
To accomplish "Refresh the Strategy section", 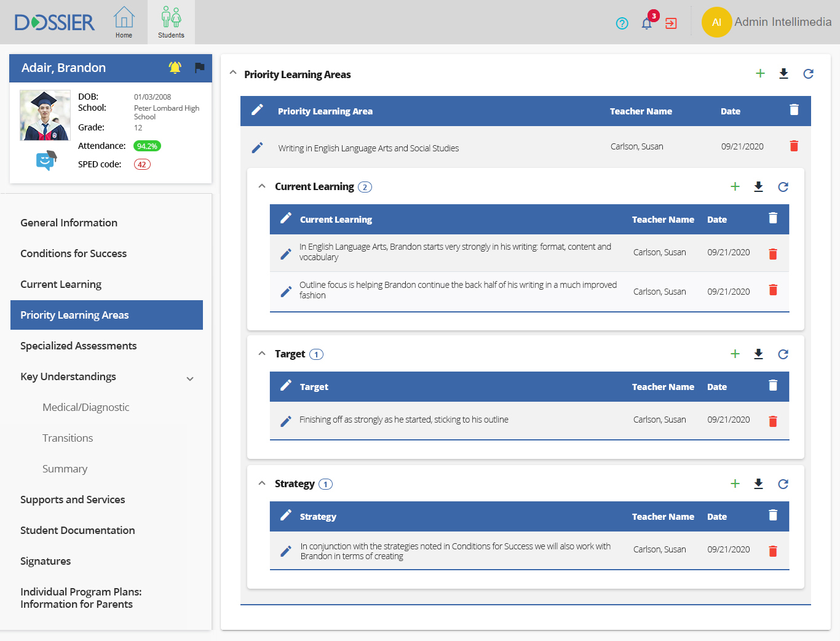I will [783, 484].
